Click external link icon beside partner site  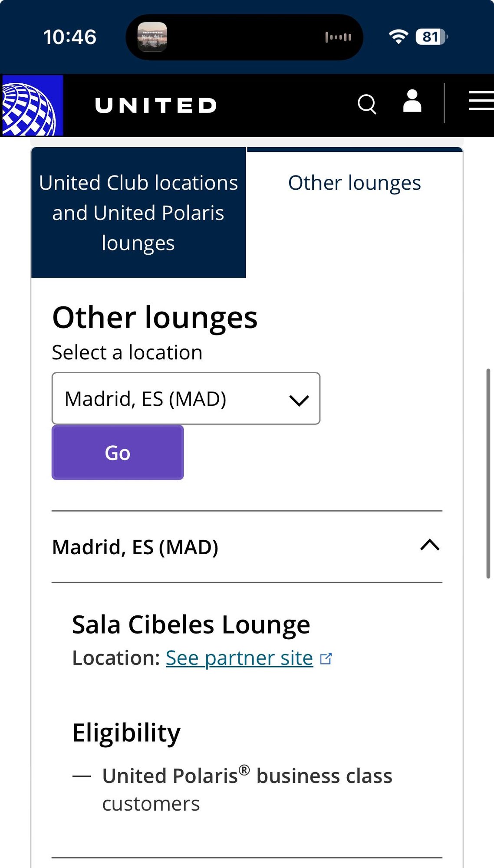[326, 659]
